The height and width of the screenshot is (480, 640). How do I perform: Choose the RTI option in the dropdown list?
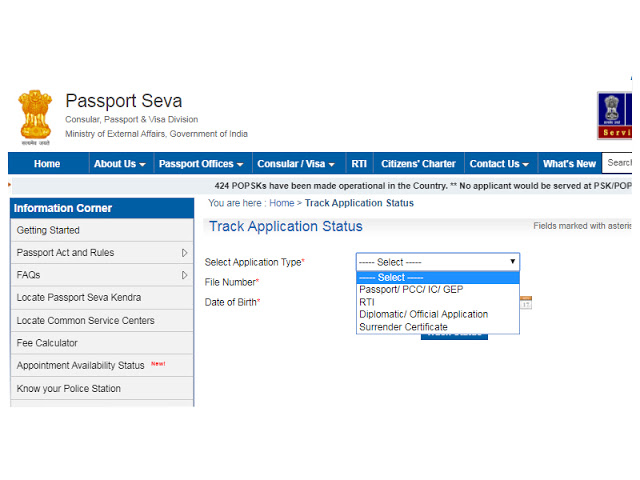coord(438,302)
